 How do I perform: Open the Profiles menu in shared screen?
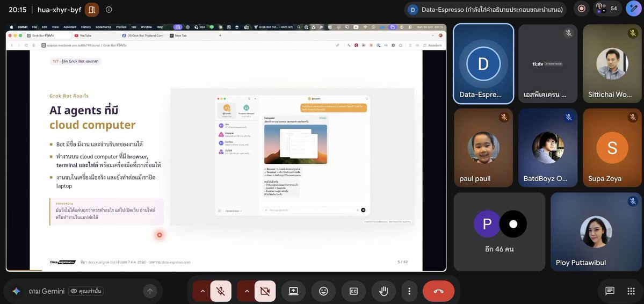[x=121, y=27]
